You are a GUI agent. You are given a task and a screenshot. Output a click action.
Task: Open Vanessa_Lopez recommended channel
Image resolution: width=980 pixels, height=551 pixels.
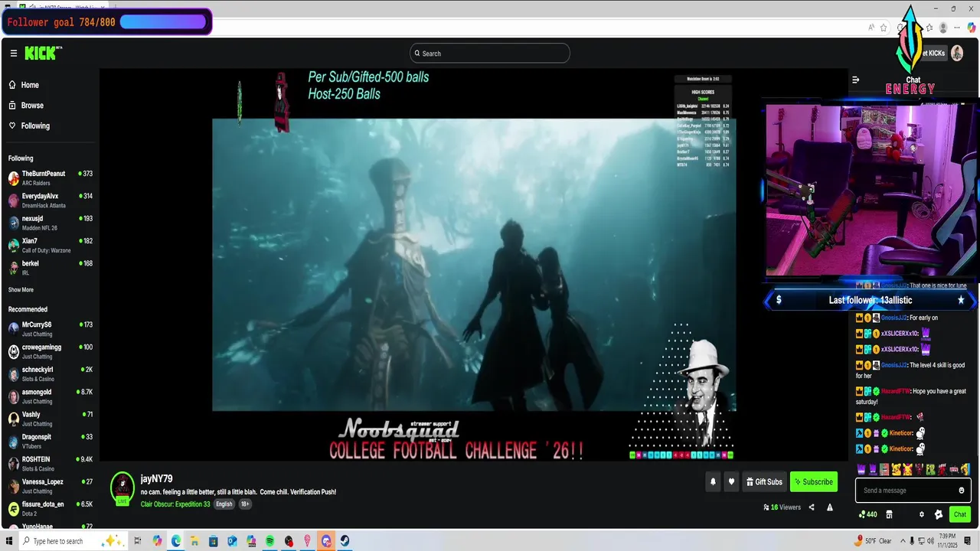(x=50, y=486)
